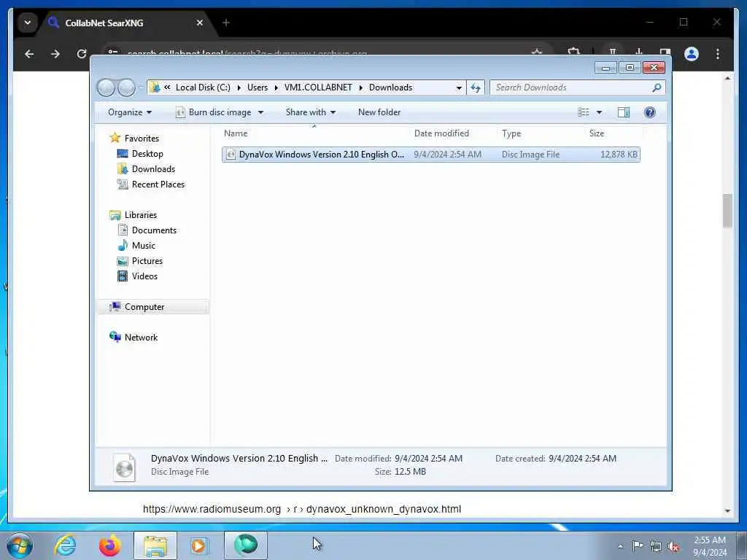Screen dimensions: 747x560
Task: Open Videos library in navigation pane
Action: [x=144, y=276]
